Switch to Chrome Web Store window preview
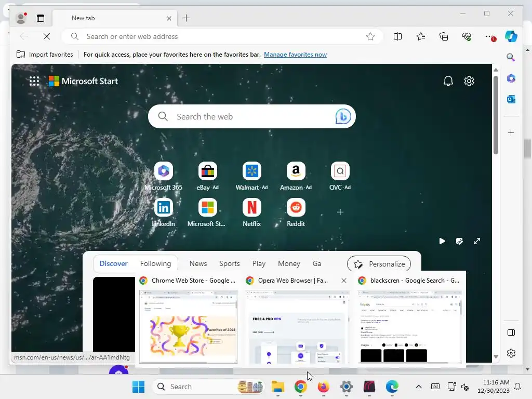This screenshot has width=532, height=399. [x=188, y=320]
